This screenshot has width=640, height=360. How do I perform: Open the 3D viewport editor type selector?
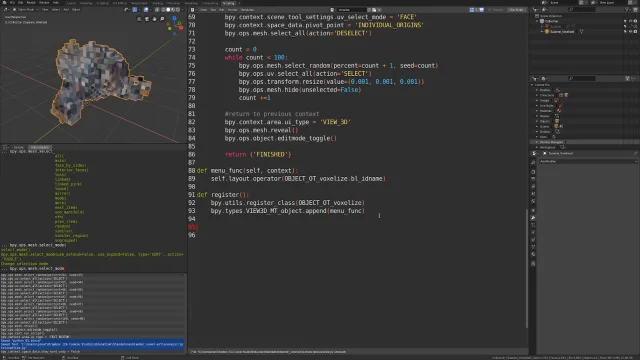(6, 9)
